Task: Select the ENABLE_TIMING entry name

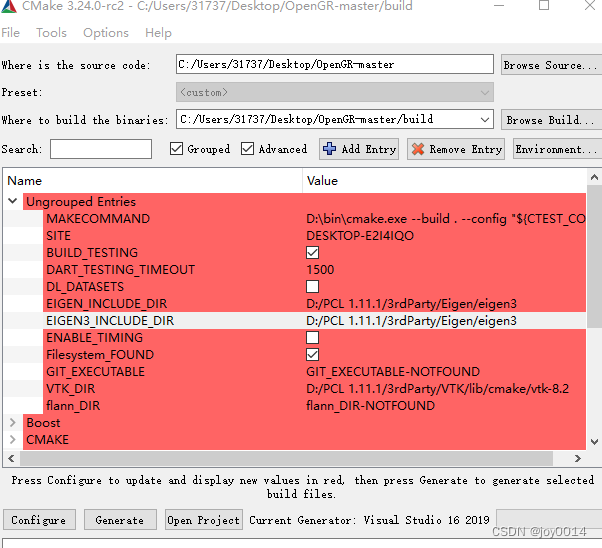Action: [94, 338]
